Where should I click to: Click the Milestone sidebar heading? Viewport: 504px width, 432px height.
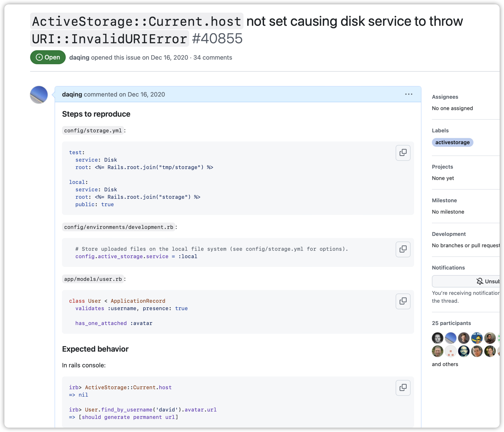pos(444,200)
